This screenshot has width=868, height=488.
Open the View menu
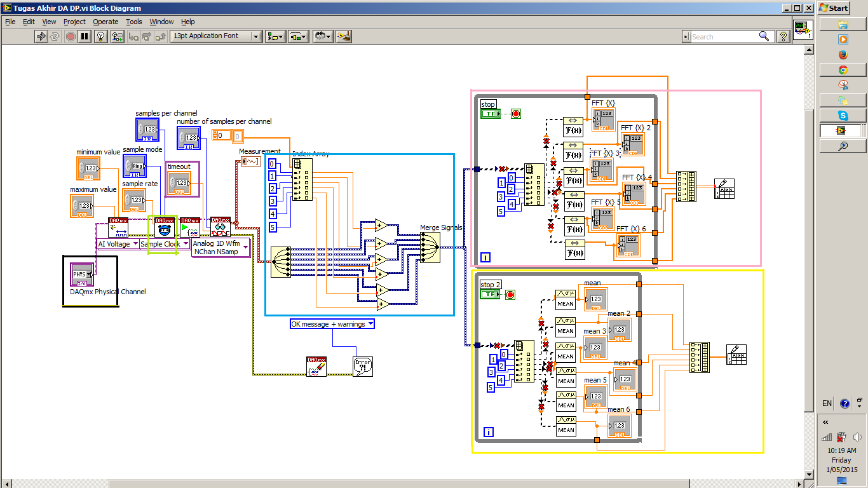tap(49, 22)
